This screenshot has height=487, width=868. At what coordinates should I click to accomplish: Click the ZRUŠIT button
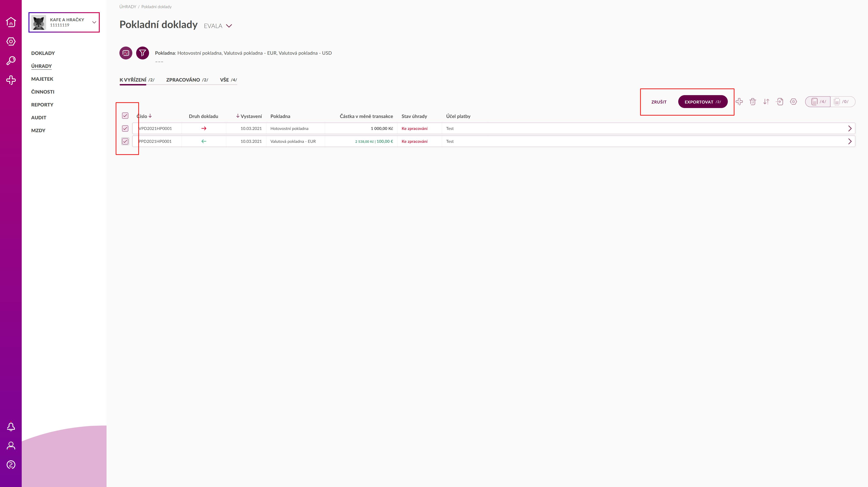tap(659, 102)
